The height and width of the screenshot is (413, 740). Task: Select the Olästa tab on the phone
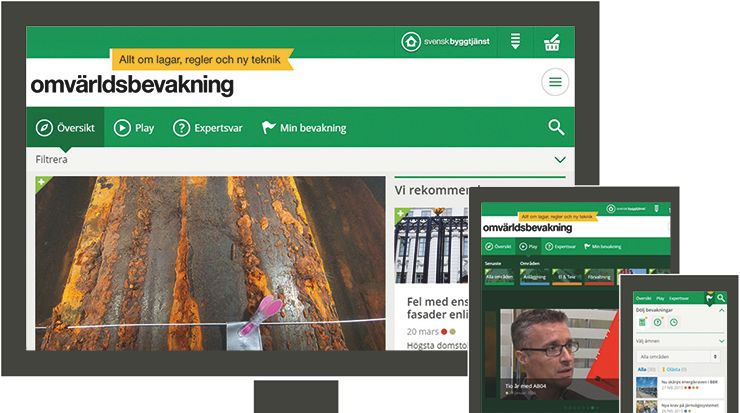(673, 369)
